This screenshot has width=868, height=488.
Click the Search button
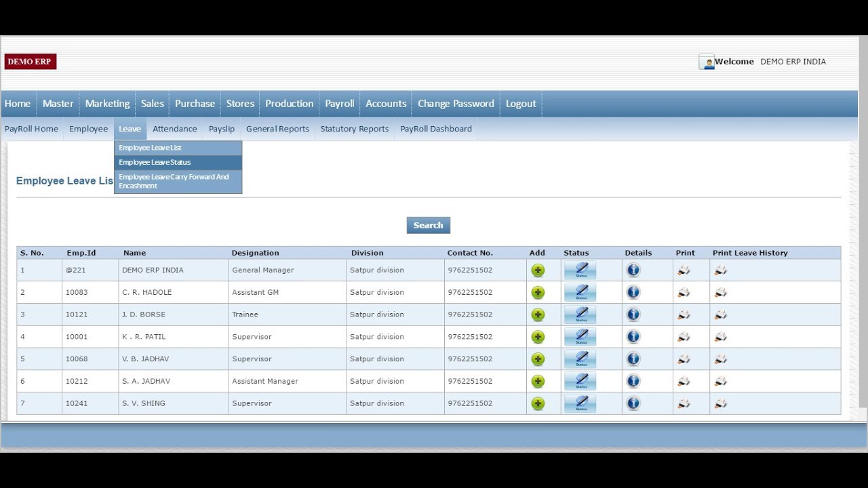(429, 226)
